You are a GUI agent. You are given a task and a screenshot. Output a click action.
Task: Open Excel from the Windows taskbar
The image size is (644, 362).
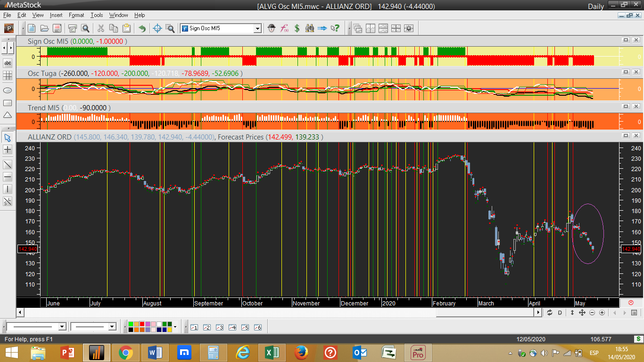(x=271, y=353)
